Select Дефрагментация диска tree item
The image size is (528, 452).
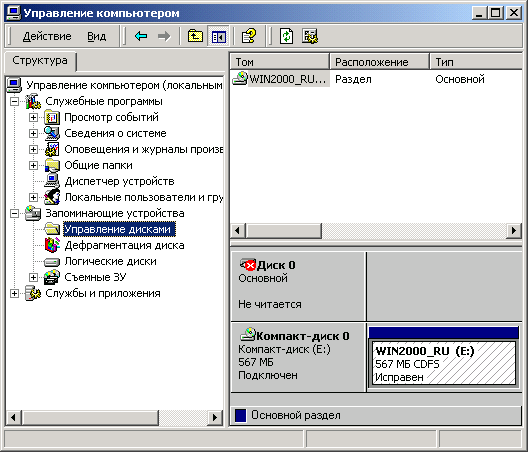click(124, 245)
